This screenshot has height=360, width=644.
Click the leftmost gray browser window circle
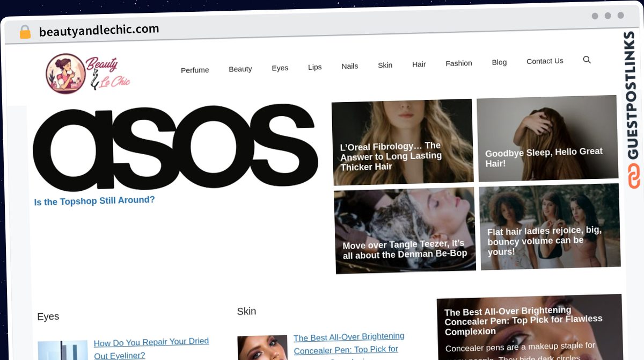click(x=595, y=16)
